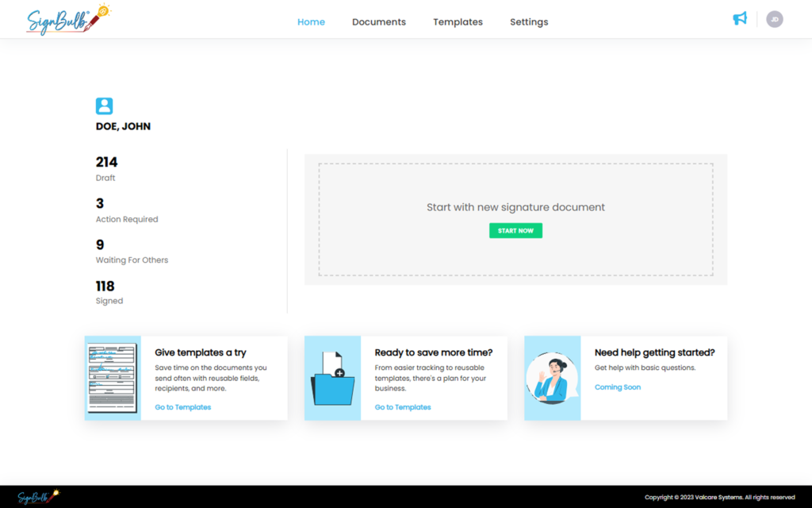Click 'Need help getting started?' heading
The height and width of the screenshot is (508, 812).
coord(654,352)
